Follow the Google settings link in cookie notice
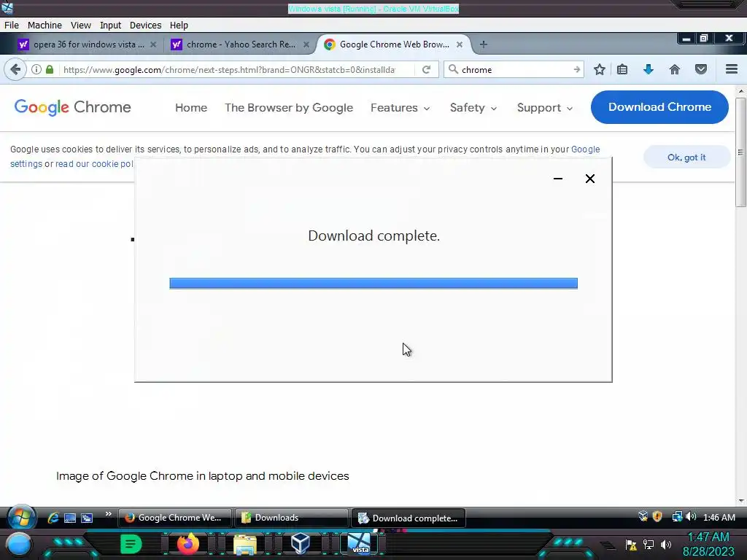This screenshot has width=747, height=560. [586, 149]
